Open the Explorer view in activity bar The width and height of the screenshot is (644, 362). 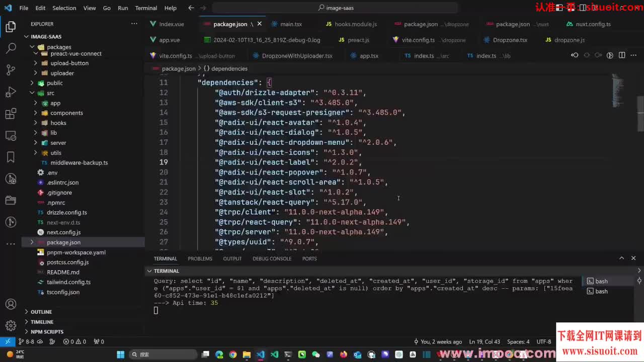click(11, 27)
